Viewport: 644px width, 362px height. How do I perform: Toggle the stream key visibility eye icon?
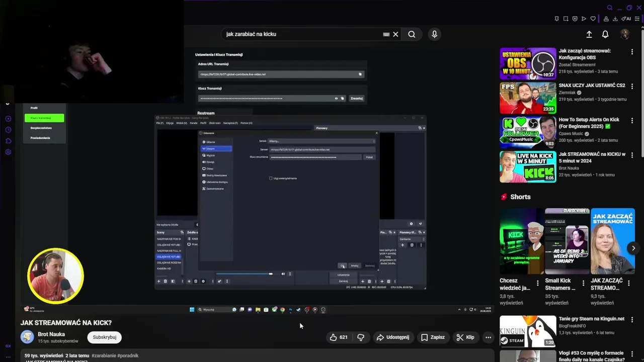point(336,99)
